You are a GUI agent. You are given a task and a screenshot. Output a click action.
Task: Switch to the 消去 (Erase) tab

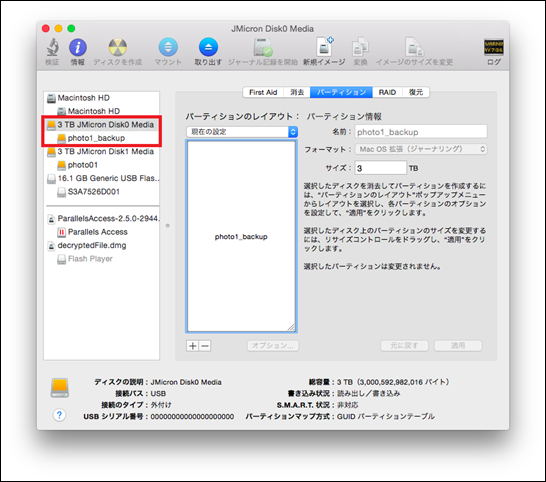pyautogui.click(x=297, y=92)
